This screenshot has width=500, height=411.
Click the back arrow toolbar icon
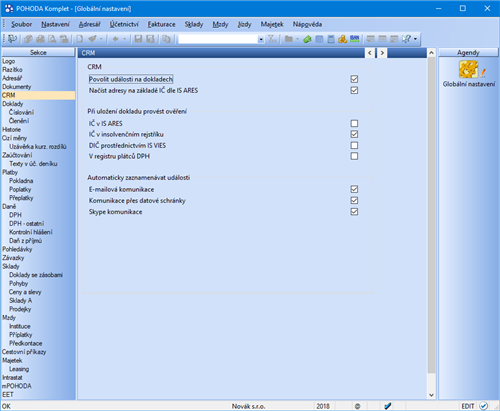pyautogui.click(x=115, y=39)
